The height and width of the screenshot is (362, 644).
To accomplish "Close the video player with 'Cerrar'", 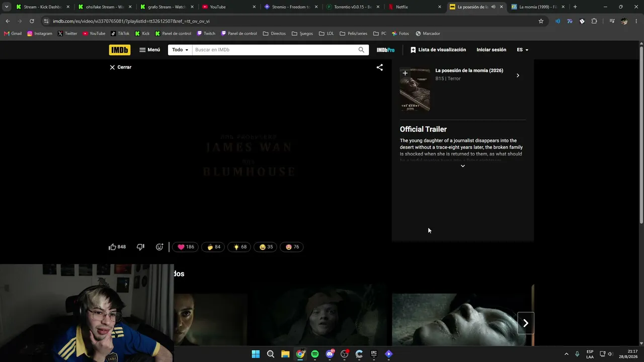I will [120, 67].
